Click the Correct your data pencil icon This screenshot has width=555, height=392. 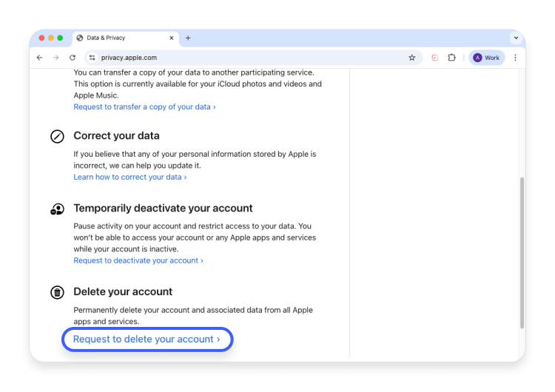coord(57,137)
